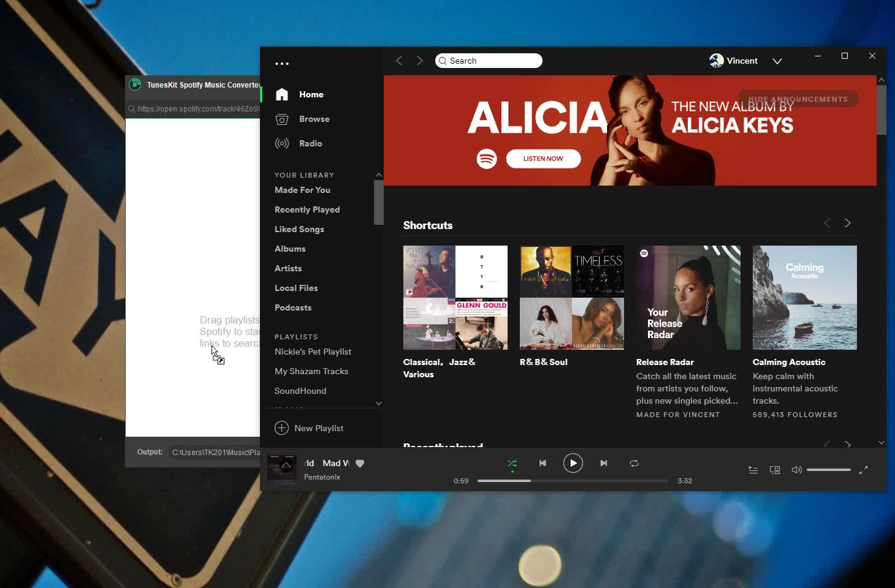The image size is (895, 588).
Task: Seek on the song progress bar
Action: click(573, 481)
